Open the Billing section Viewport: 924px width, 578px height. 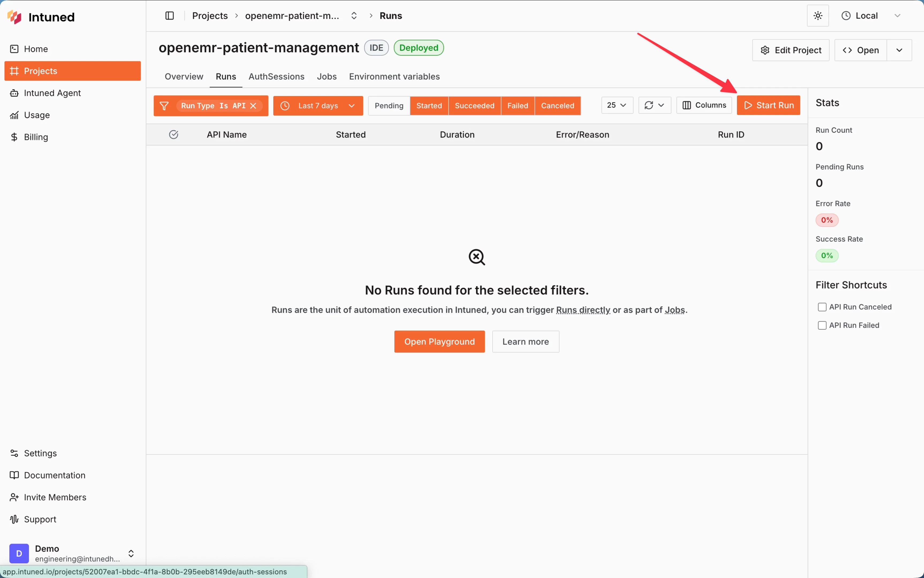pos(36,137)
